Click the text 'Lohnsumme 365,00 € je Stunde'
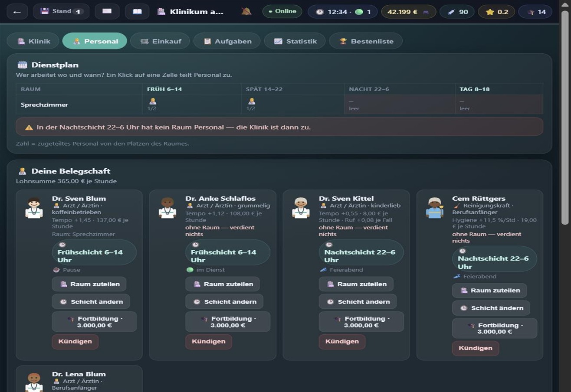 click(66, 181)
